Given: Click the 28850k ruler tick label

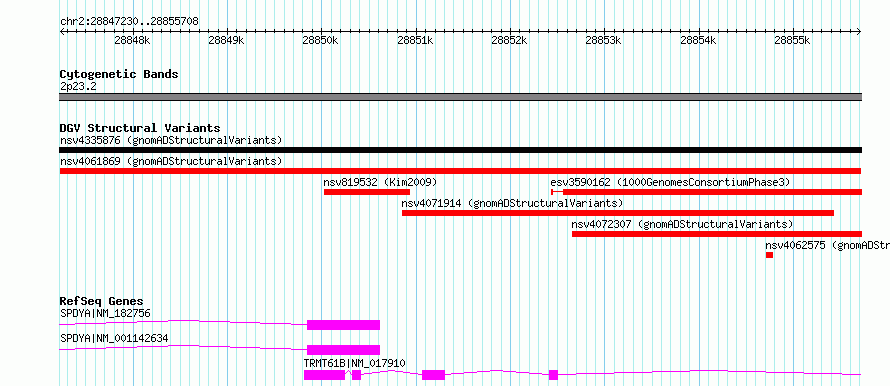Looking at the screenshot, I should pos(320,40).
